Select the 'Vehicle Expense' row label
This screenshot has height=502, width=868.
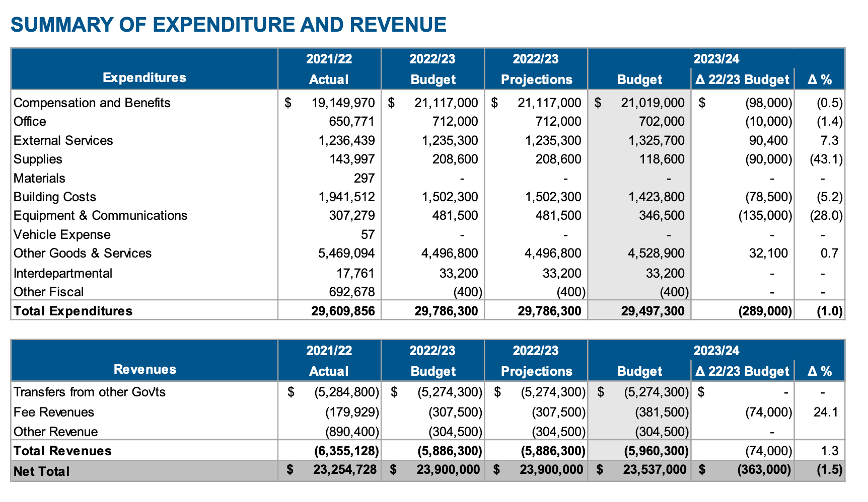pos(62,234)
